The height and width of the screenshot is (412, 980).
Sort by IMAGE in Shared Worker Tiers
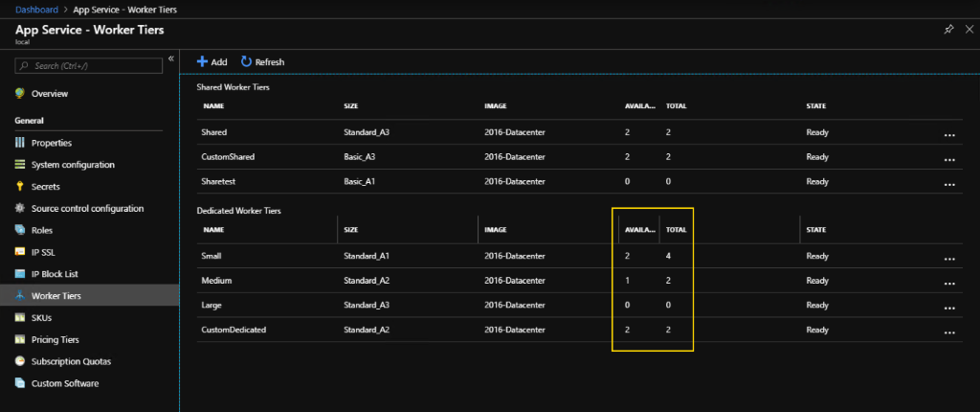[x=495, y=105]
